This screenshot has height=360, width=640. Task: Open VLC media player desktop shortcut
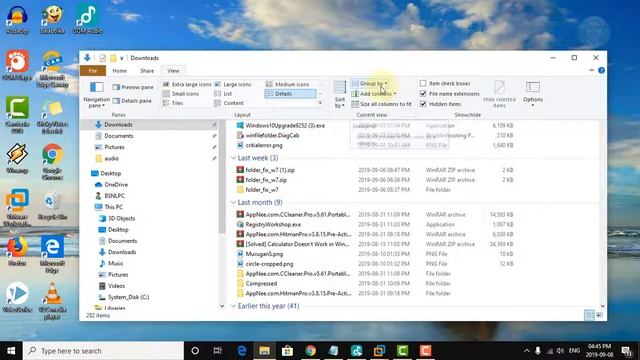point(52,301)
